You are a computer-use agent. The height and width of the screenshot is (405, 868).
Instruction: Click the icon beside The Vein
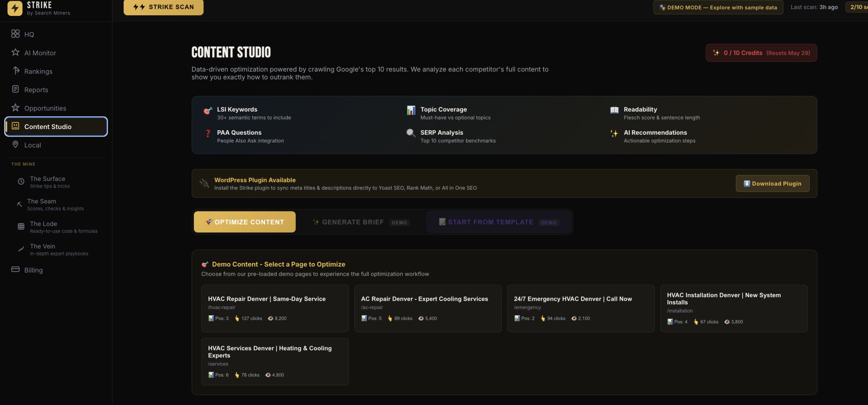click(x=21, y=249)
